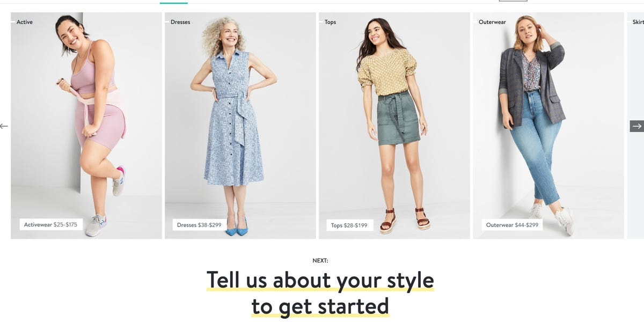Open the Activewear $25-$175 label
644x322 pixels.
coord(51,224)
